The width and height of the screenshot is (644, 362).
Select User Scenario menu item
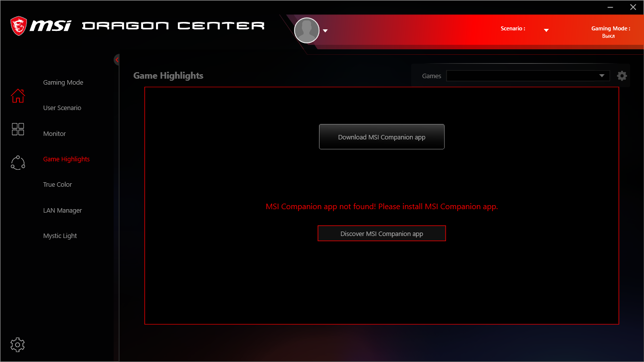tap(62, 108)
